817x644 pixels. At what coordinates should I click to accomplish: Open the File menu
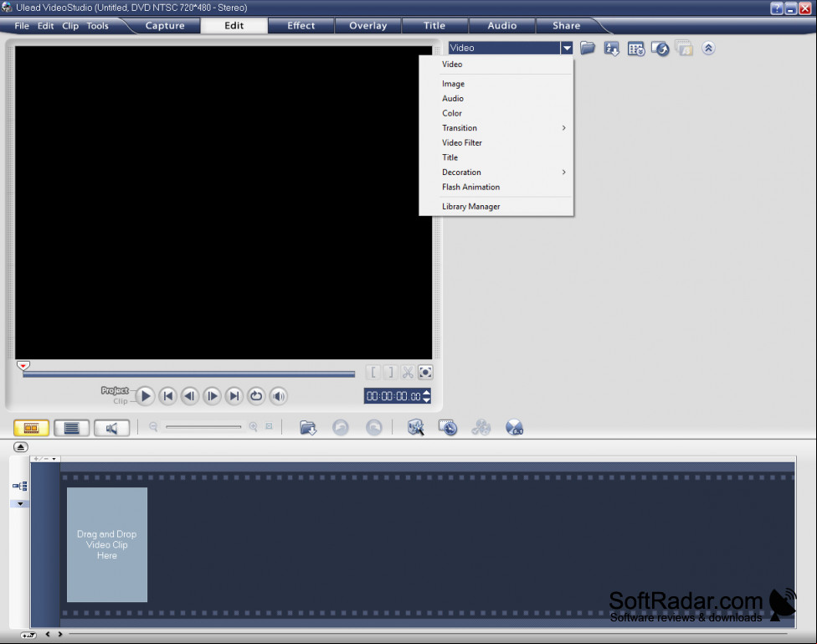point(22,26)
